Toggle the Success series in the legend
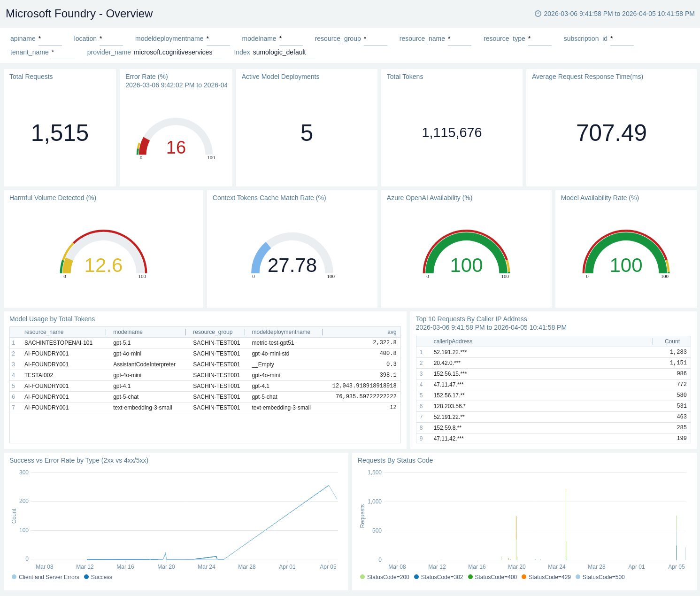This screenshot has height=596, width=700. tap(98, 577)
